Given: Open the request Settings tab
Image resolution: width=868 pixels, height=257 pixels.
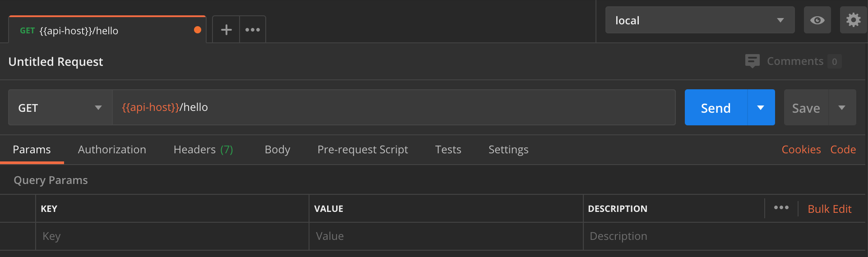Looking at the screenshot, I should tap(508, 150).
